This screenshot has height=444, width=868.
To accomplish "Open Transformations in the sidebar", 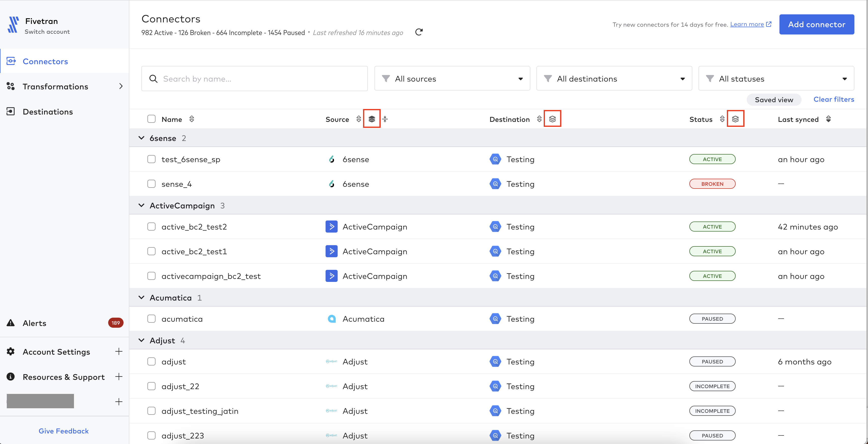I will pos(64,86).
